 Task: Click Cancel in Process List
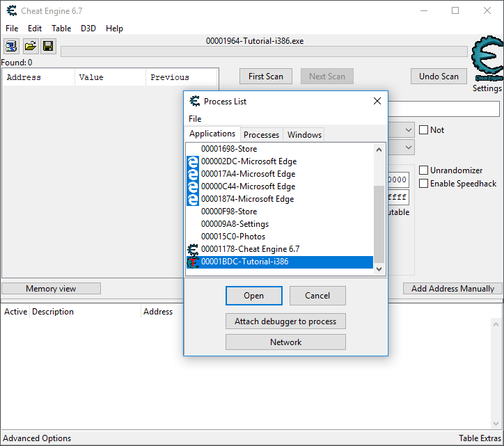click(317, 296)
